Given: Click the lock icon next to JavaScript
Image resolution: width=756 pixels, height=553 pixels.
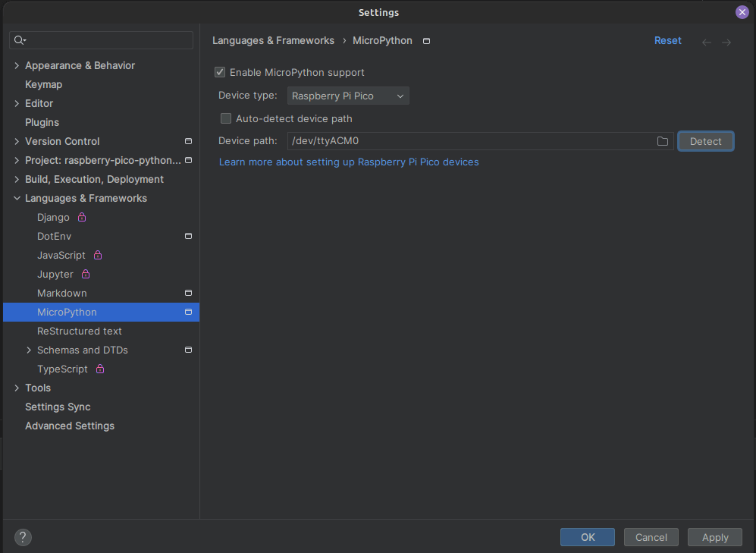Looking at the screenshot, I should (98, 255).
